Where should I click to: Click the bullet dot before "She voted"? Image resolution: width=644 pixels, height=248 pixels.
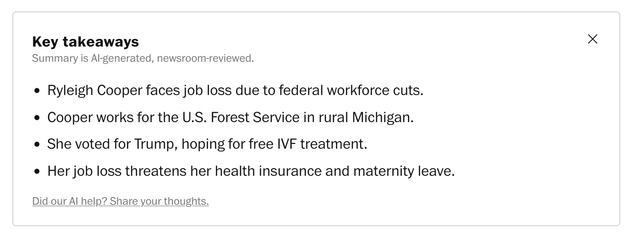pyautogui.click(x=38, y=144)
